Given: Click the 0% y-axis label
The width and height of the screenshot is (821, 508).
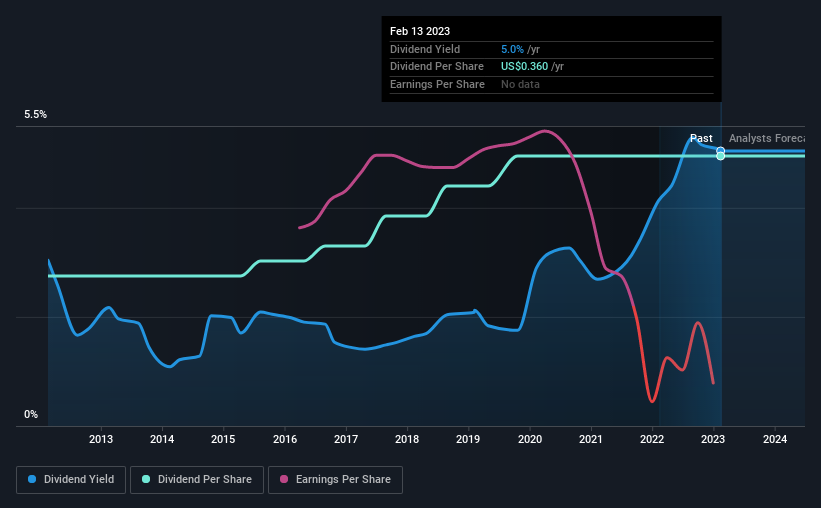Looking at the screenshot, I should point(31,414).
